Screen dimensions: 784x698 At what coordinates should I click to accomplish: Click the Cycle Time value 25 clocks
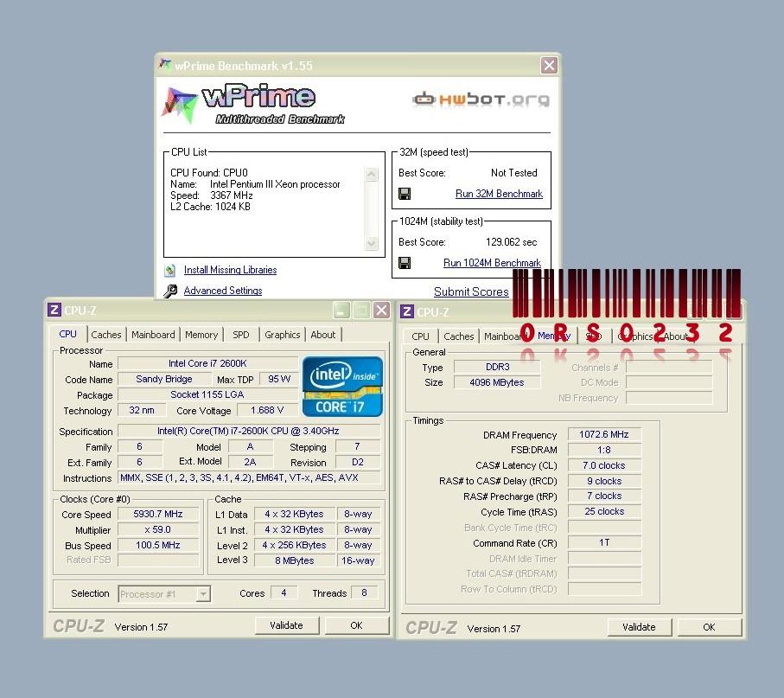(604, 511)
